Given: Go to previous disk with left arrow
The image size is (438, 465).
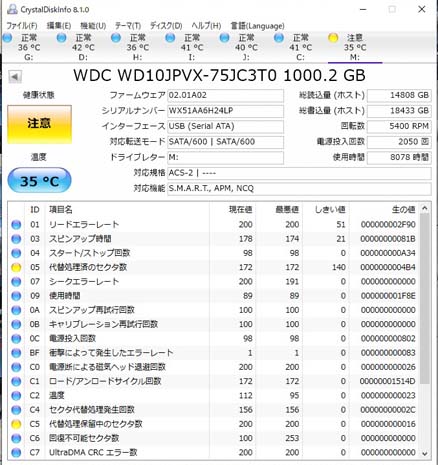Looking at the screenshot, I should 15,77.
